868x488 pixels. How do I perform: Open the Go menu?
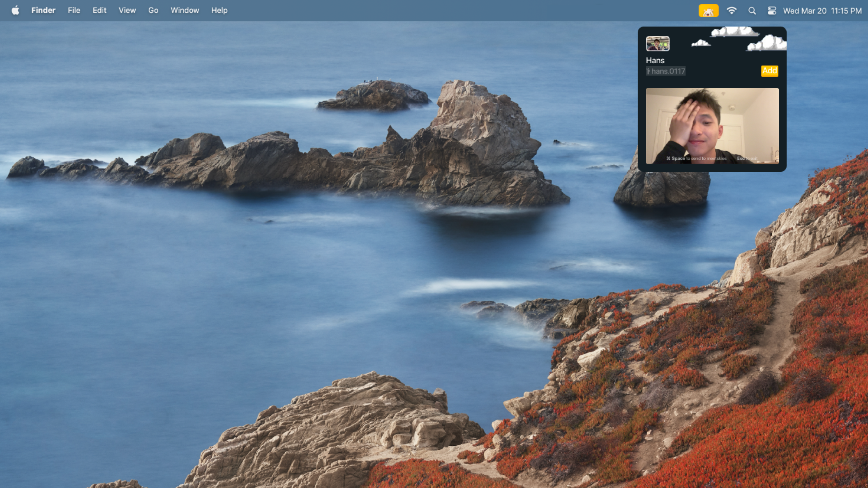click(153, 10)
